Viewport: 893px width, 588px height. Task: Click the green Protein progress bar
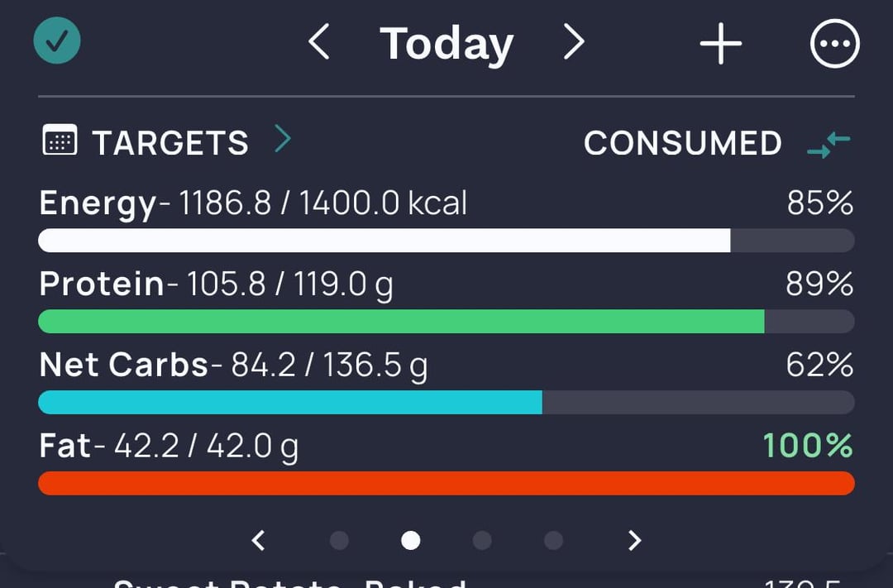coord(446,322)
